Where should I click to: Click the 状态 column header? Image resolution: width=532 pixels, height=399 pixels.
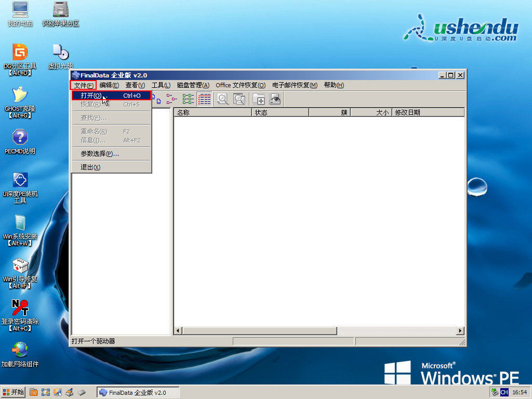280,112
